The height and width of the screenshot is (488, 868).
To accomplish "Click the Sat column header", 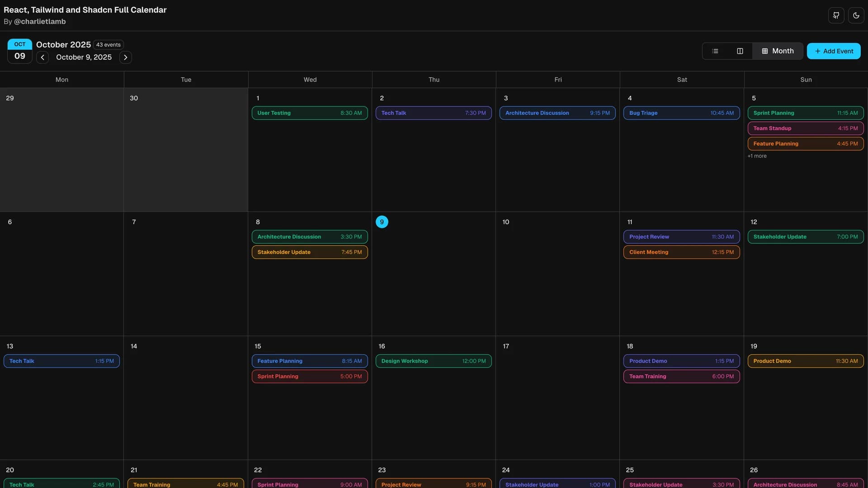I will point(682,79).
